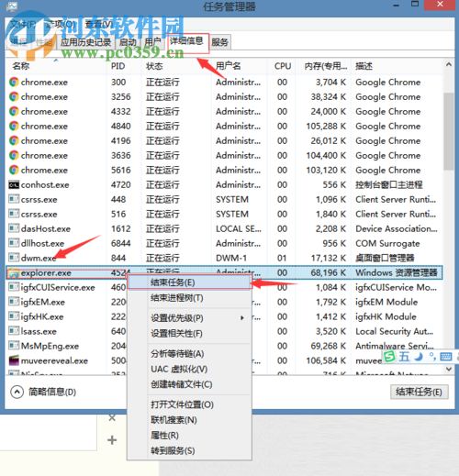Viewport: 459px width, 476px height.
Task: Sort by the PID column header
Action: 124,66
